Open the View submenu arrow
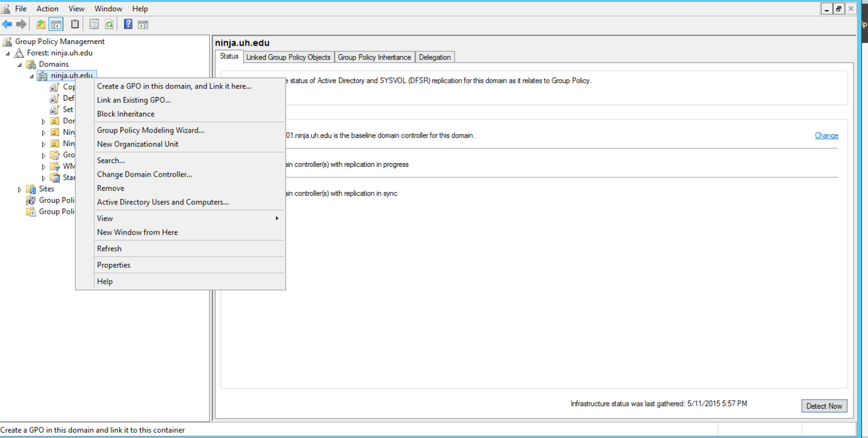This screenshot has height=438, width=868. tap(277, 218)
